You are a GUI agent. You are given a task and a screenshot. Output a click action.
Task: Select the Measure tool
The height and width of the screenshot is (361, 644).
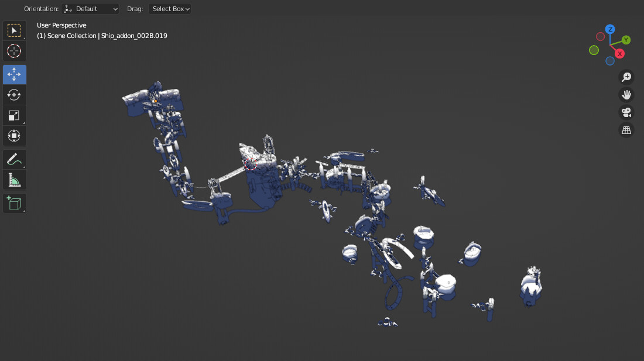(14, 180)
